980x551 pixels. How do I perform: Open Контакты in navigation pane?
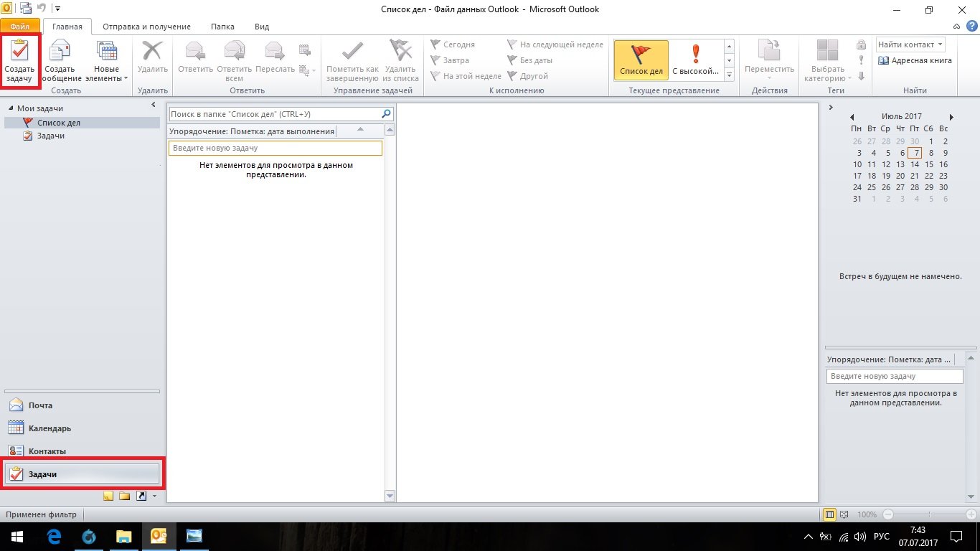coord(82,451)
